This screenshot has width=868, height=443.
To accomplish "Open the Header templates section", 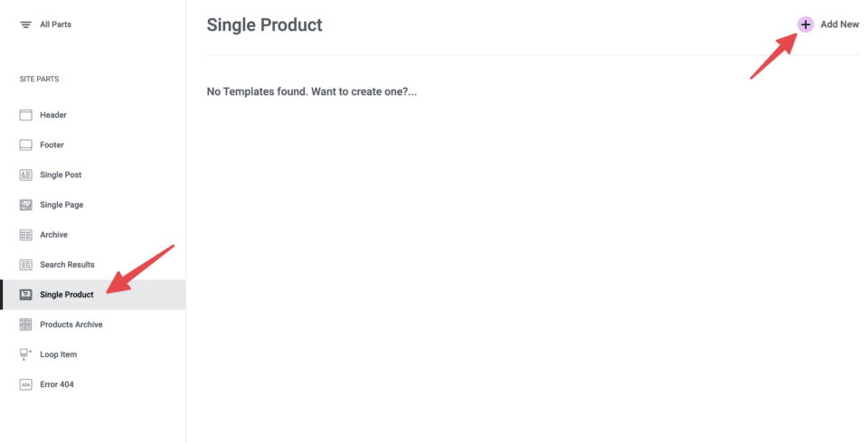I will [x=53, y=115].
